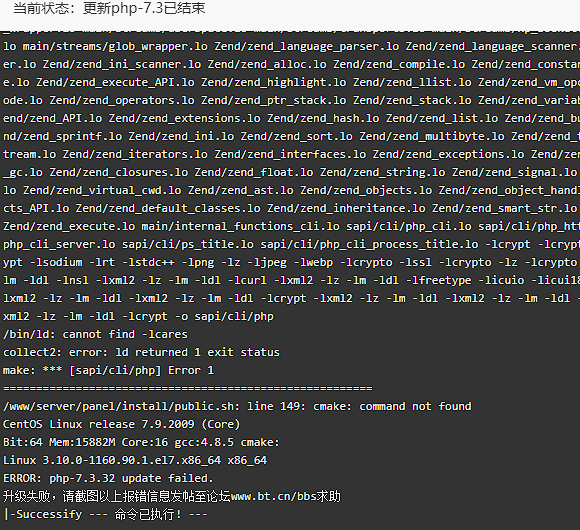580x530 pixels.
Task: Click the 'Zend/zend_execute.lo main/internal_functions_cli.lo' line
Action: click(291, 226)
